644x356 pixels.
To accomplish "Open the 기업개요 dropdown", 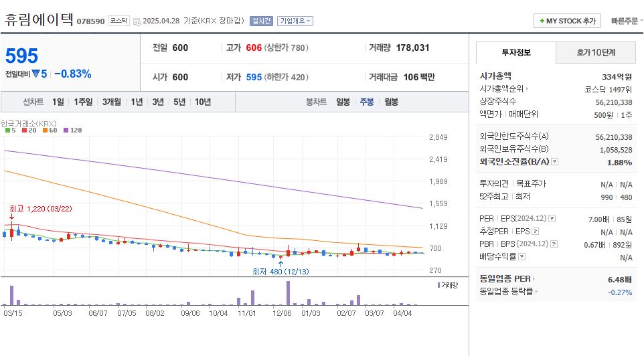I will [x=295, y=21].
